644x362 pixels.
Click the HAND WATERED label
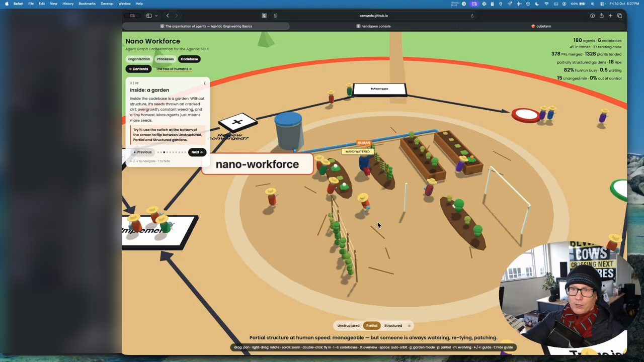358,151
